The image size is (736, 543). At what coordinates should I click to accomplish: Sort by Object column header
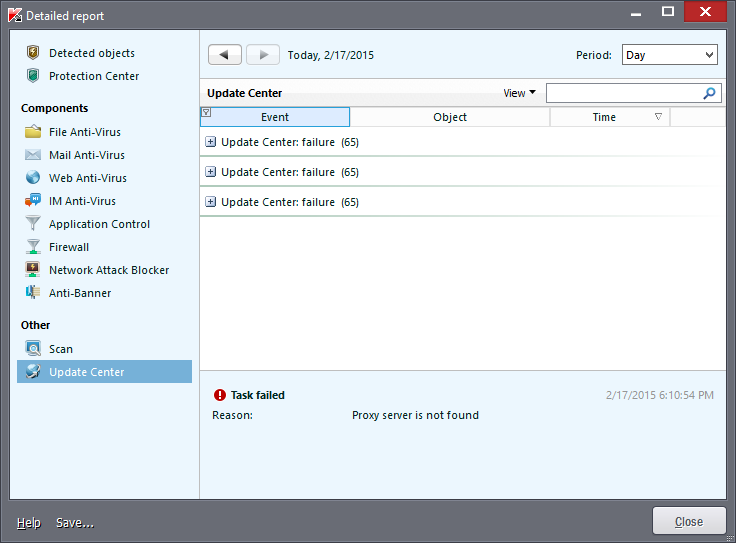tap(450, 117)
